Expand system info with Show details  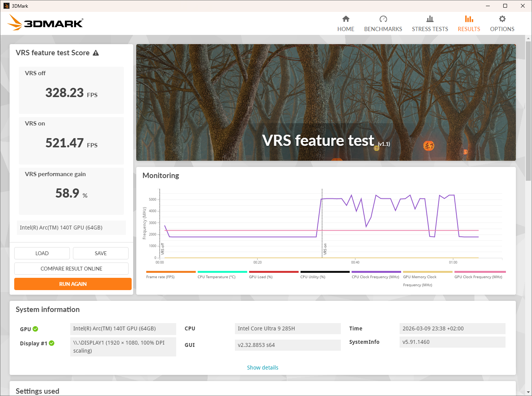click(263, 368)
